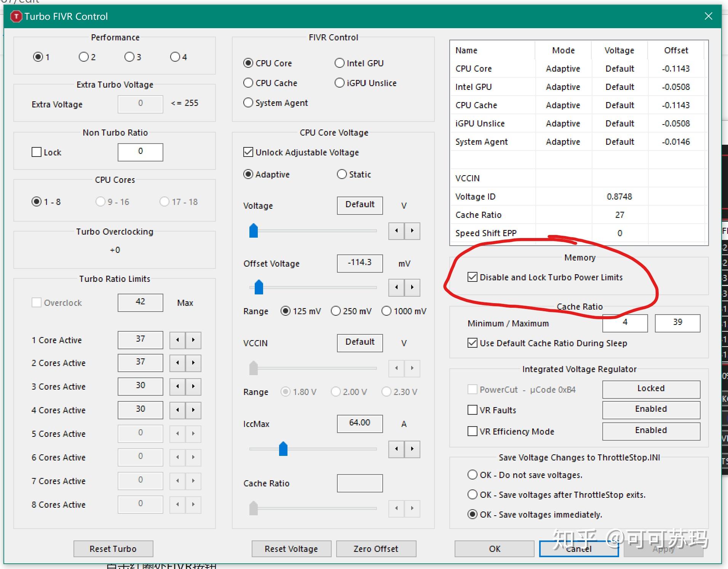Increase 3 Cores Active turbo ratio
Image resolution: width=728 pixels, height=569 pixels.
click(193, 387)
